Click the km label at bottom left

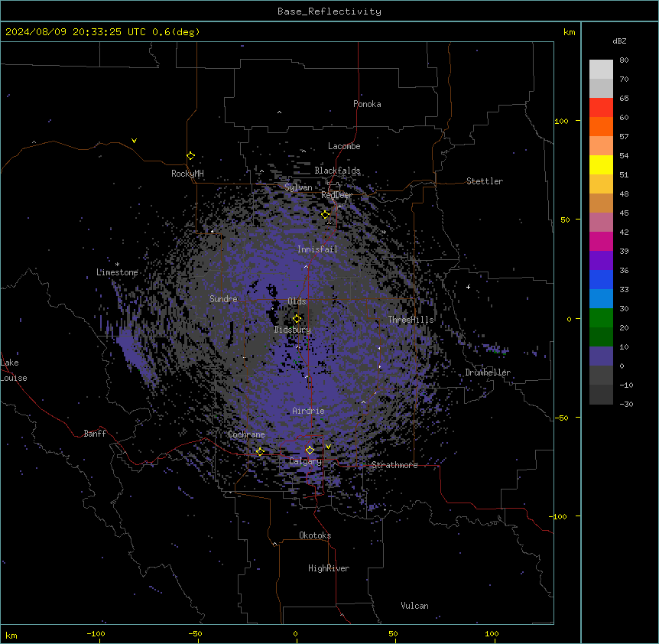[11, 636]
